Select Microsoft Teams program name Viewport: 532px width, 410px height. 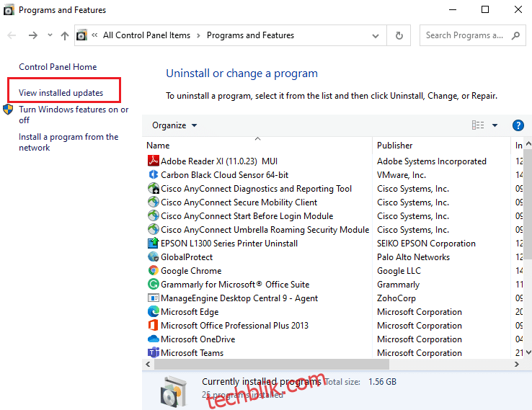(192, 352)
